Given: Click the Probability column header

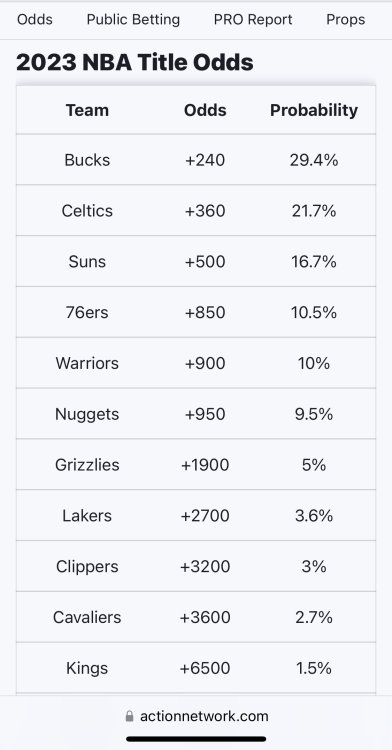Looking at the screenshot, I should tap(314, 110).
